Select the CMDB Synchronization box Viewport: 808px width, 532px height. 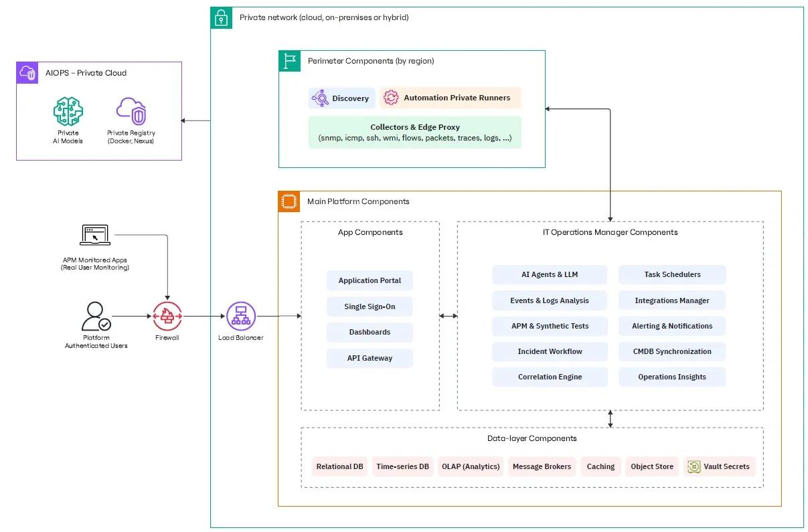672,351
